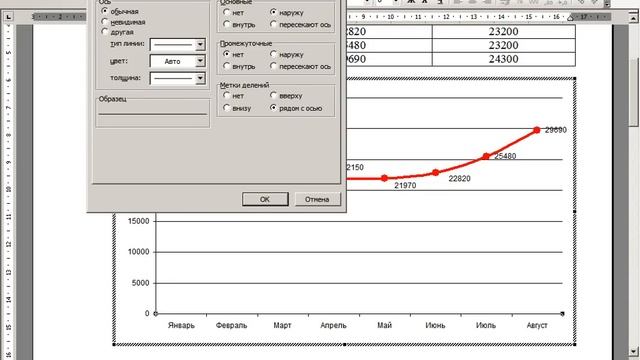
Task: Choose 'пересекают ось' under Основные
Action: click(x=273, y=24)
